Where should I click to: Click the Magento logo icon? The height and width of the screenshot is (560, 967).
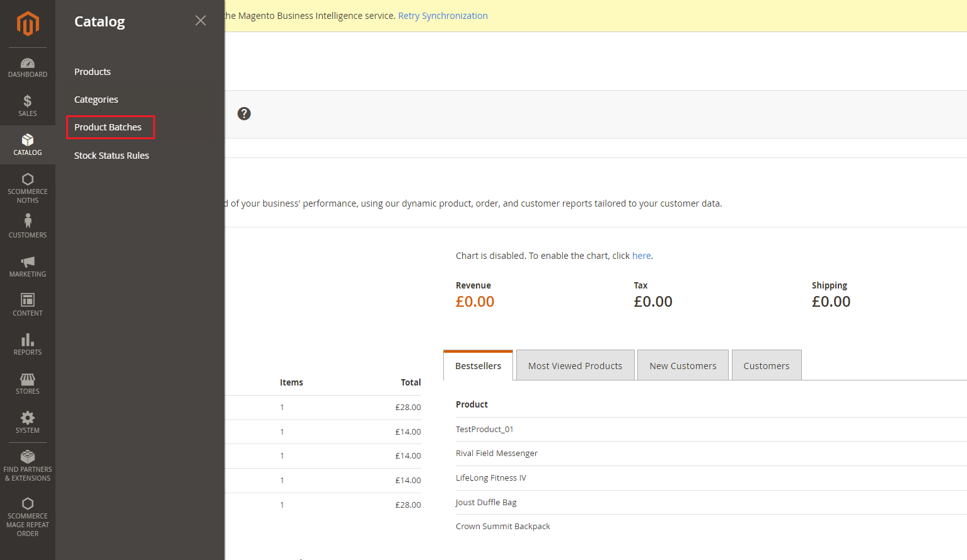tap(27, 24)
